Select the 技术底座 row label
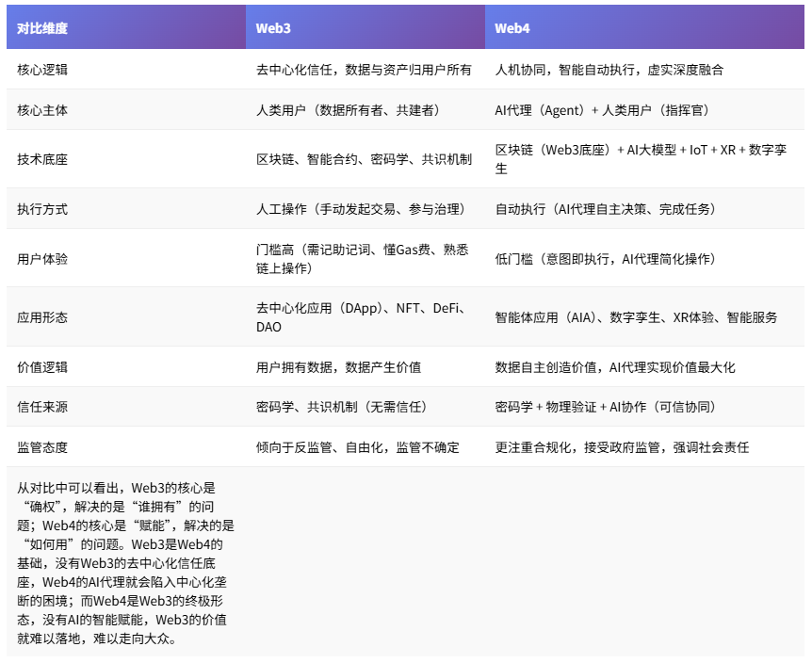The image size is (812, 663). click(42, 159)
